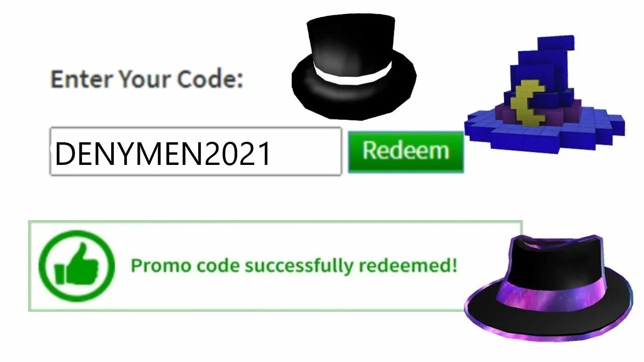Click the green thumbs-up success icon
Image resolution: width=644 pixels, height=362 pixels.
pos(76,265)
